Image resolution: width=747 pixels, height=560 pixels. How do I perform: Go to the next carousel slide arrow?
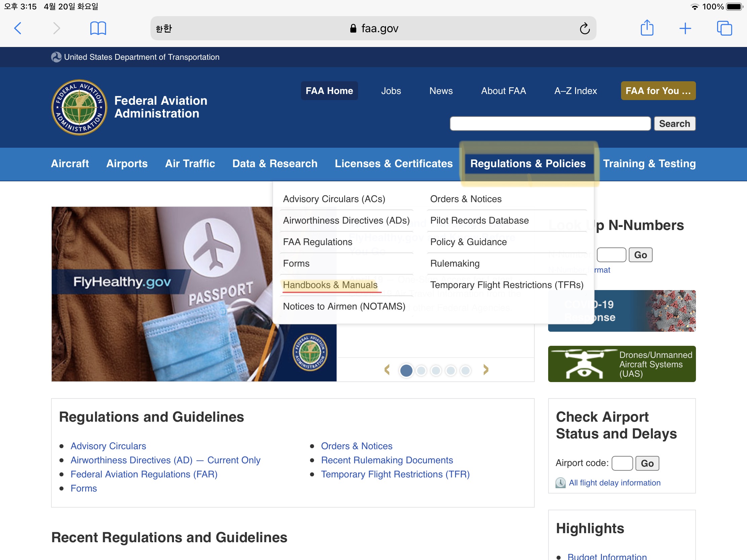486,370
